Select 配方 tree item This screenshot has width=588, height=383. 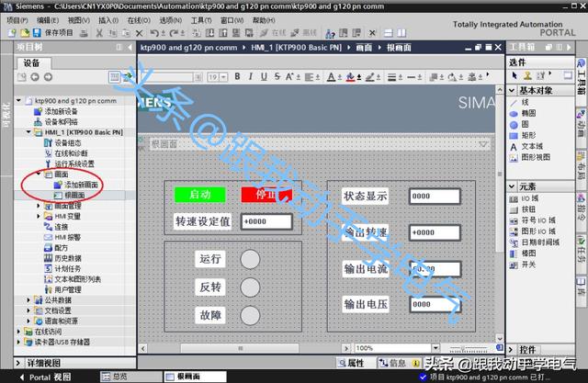(56, 248)
